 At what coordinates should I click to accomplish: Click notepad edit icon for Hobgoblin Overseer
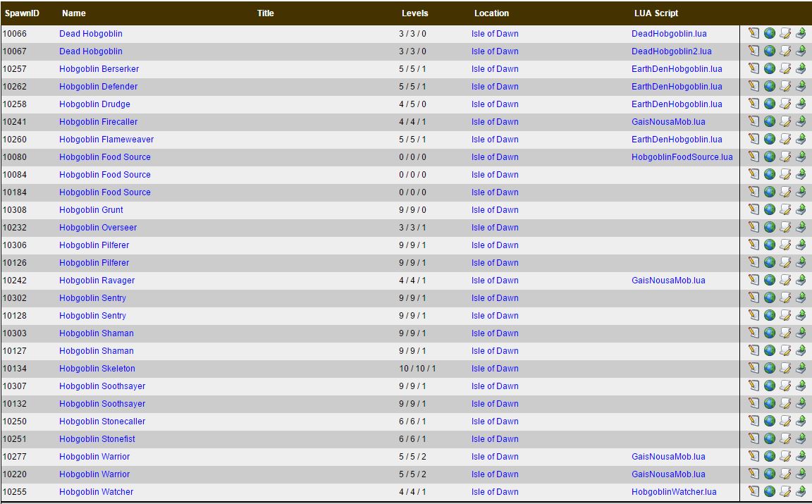point(754,227)
